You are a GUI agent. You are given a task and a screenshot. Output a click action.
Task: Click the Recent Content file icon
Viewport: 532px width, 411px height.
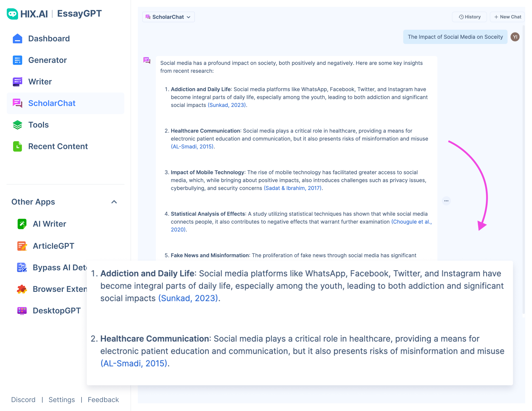click(18, 146)
